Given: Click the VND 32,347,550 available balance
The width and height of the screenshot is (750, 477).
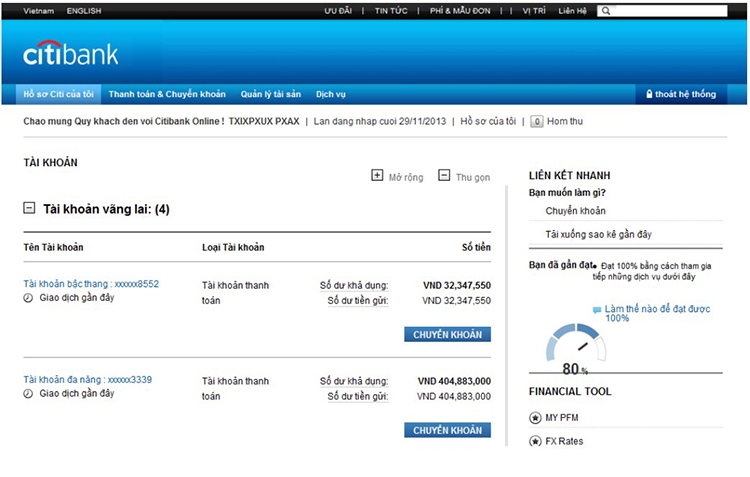Looking at the screenshot, I should [457, 286].
